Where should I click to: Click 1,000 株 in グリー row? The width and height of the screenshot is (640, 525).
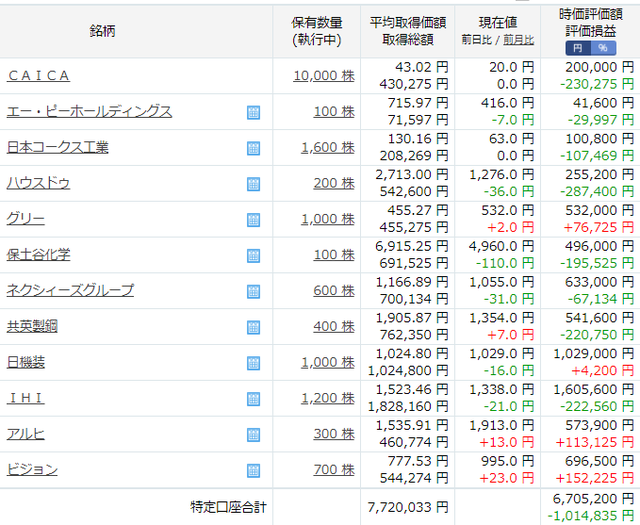click(328, 219)
